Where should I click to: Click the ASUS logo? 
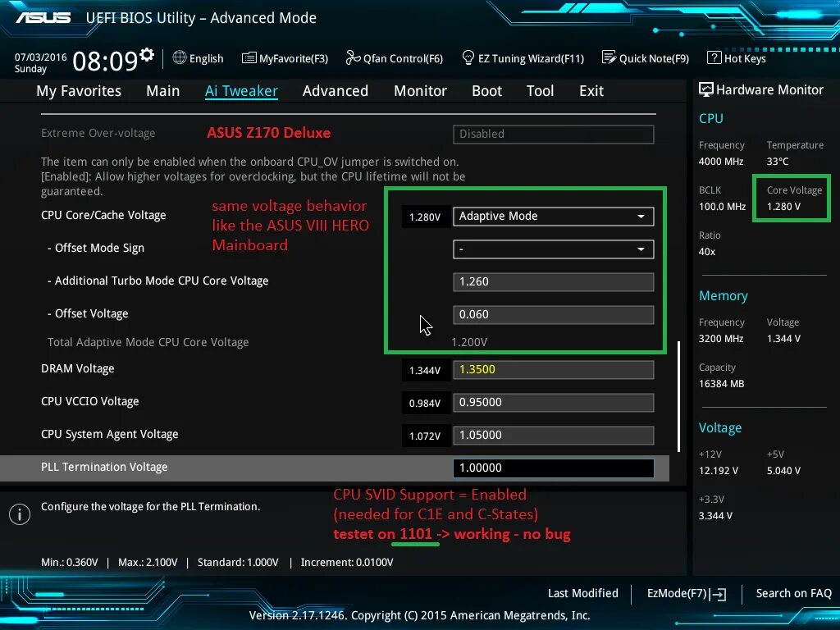tap(43, 18)
